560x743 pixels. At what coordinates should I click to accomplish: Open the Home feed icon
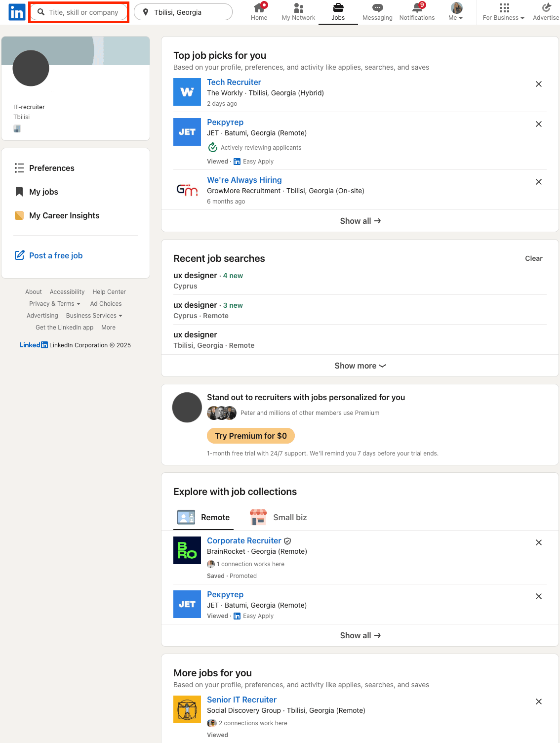pos(259,8)
